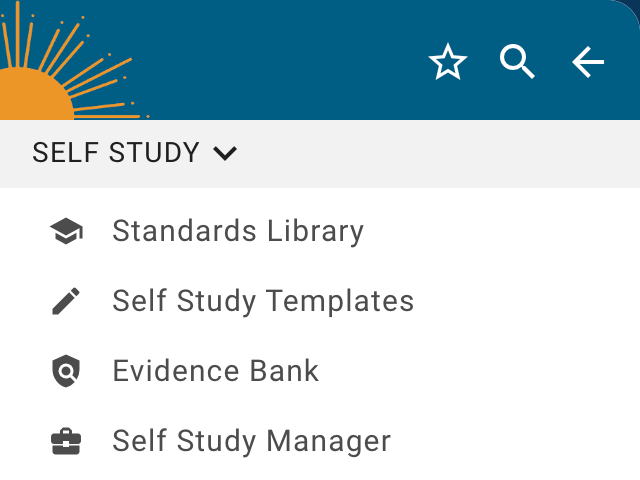The image size is (640, 480).
Task: Click the SELF STUDY section heading text
Action: click(116, 153)
